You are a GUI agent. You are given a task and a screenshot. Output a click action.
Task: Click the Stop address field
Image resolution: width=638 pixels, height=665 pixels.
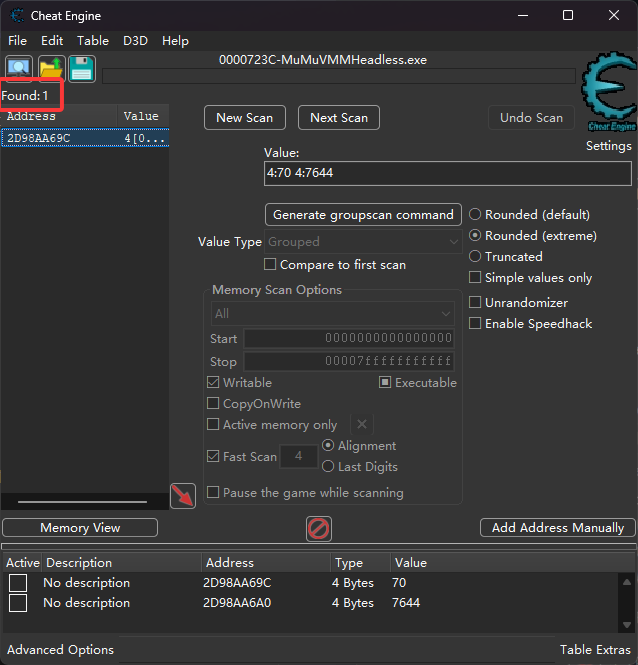[x=349, y=361]
